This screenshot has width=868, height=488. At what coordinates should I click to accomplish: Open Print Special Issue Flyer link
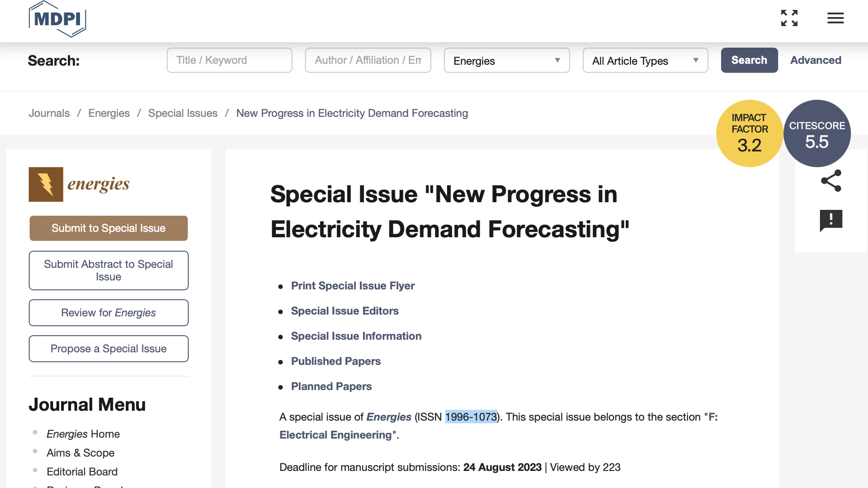click(x=353, y=286)
